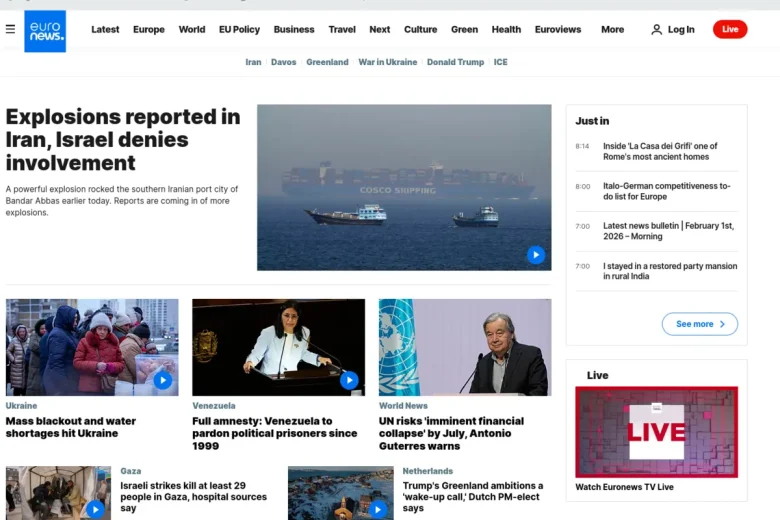780x520 pixels.
Task: Click the Venezuela category label
Action: [214, 406]
